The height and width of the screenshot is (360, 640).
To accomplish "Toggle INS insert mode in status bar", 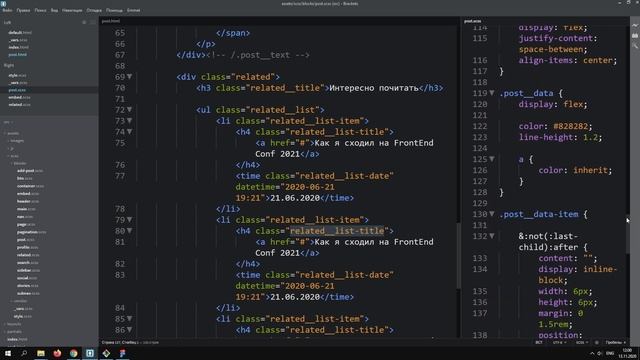I will tap(539, 342).
